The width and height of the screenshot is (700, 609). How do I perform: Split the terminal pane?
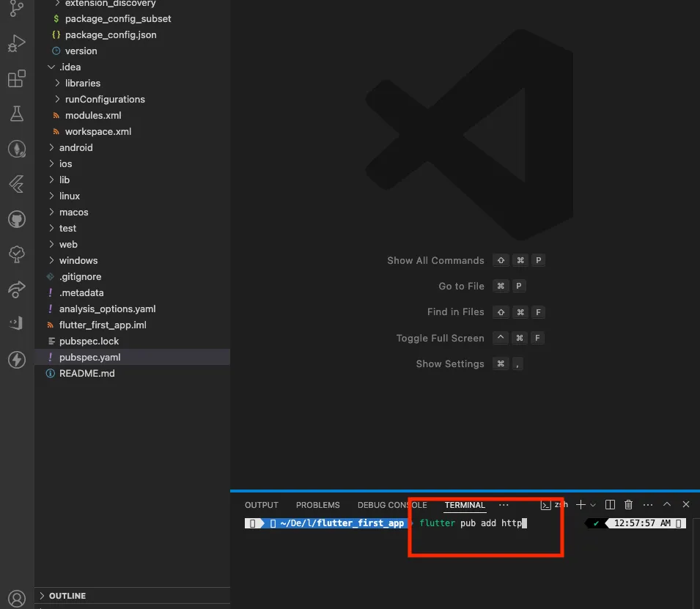coord(610,504)
